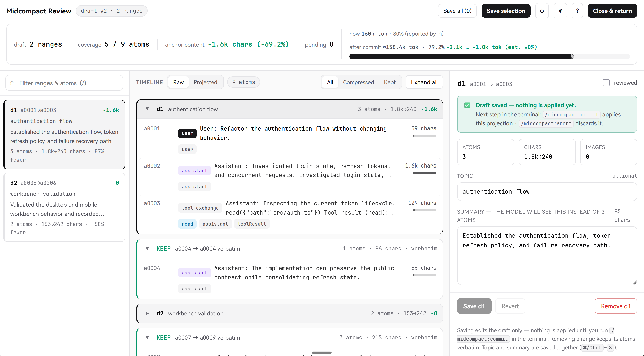Viewport: 644px width, 356px height.
Task: Click the summary textarea resize handle
Action: [x=634, y=282]
